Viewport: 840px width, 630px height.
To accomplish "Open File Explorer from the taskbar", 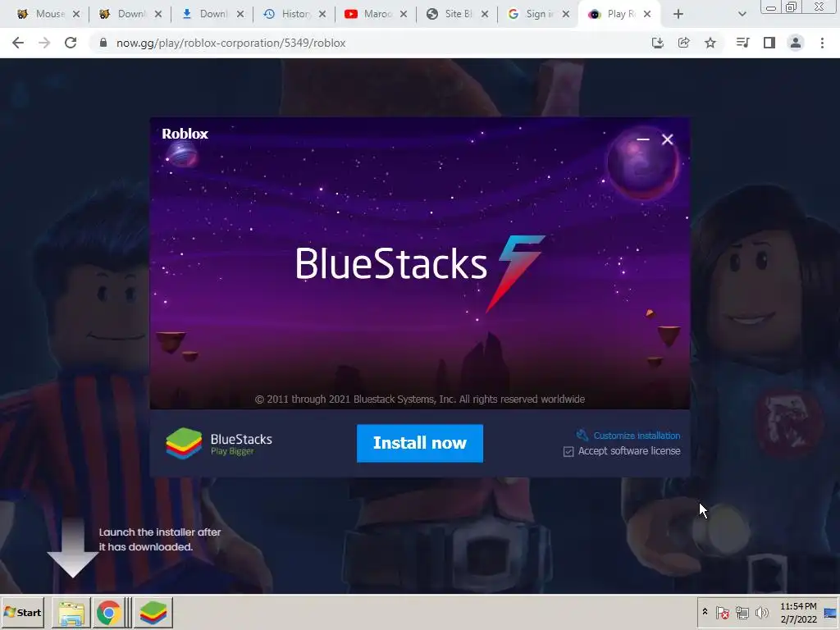I will [71, 612].
